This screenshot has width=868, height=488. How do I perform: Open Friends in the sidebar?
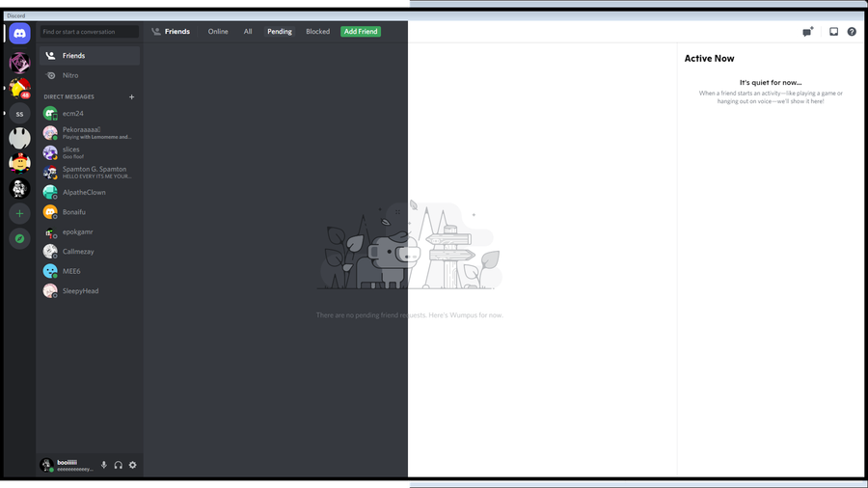(x=90, y=56)
